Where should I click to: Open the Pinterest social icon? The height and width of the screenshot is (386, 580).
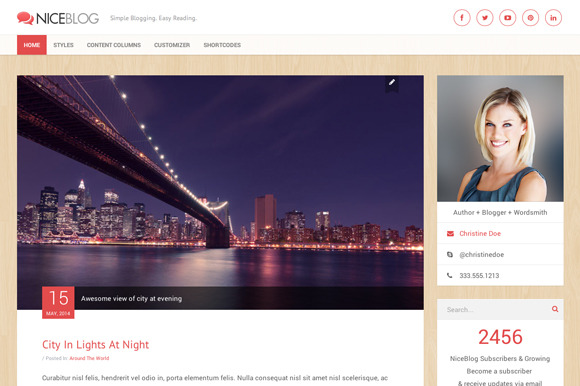pyautogui.click(x=530, y=18)
